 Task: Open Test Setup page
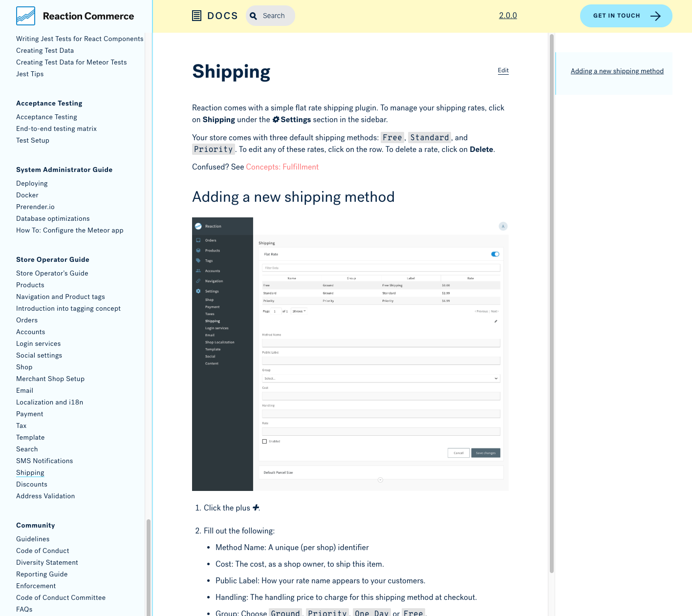(33, 141)
